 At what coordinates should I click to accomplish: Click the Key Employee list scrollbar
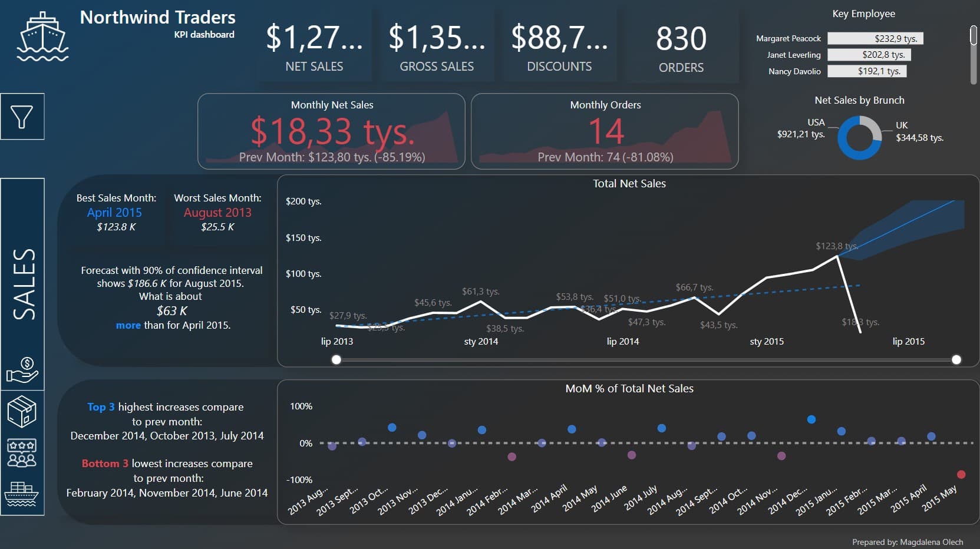pos(974,35)
